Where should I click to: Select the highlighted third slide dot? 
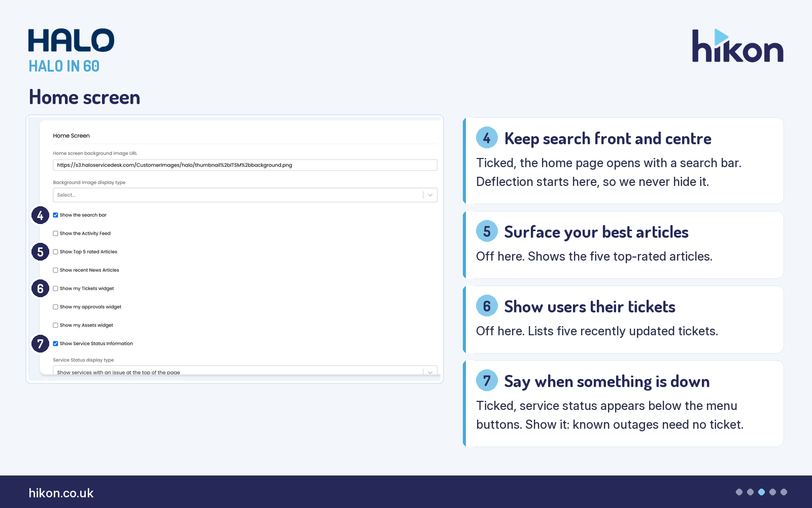(x=761, y=492)
